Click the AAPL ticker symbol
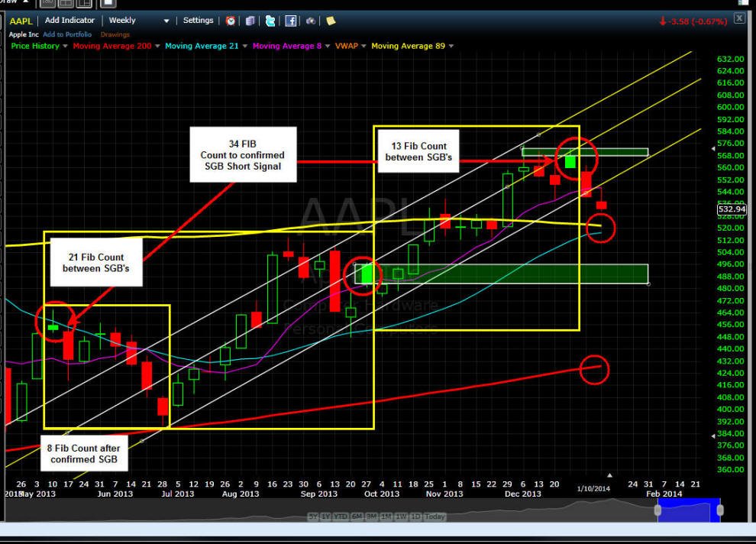The height and width of the screenshot is (544, 756). tap(21, 21)
